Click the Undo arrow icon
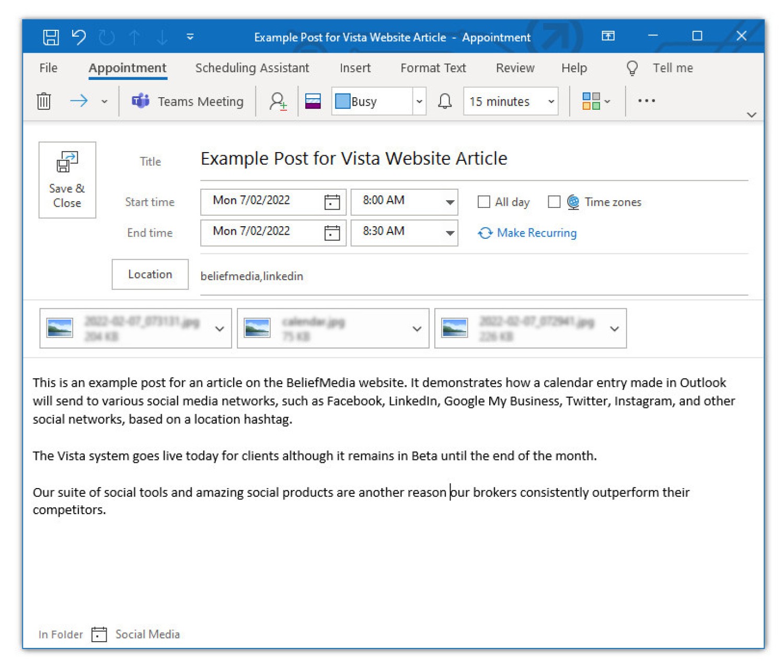 [x=79, y=37]
